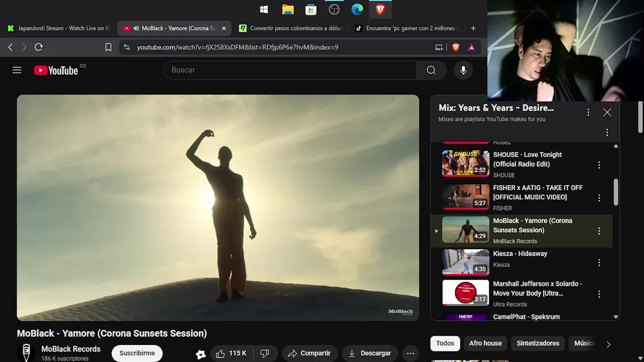The width and height of the screenshot is (644, 362).
Task: View site information icon in address bar
Action: pos(127,47)
